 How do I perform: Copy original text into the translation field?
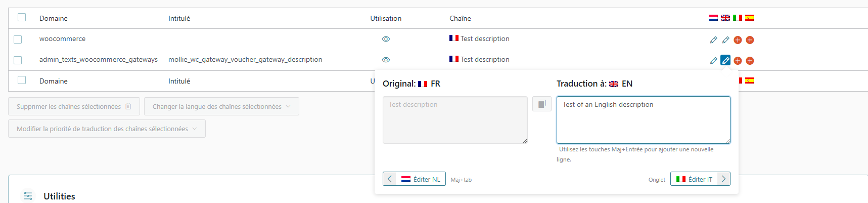541,104
